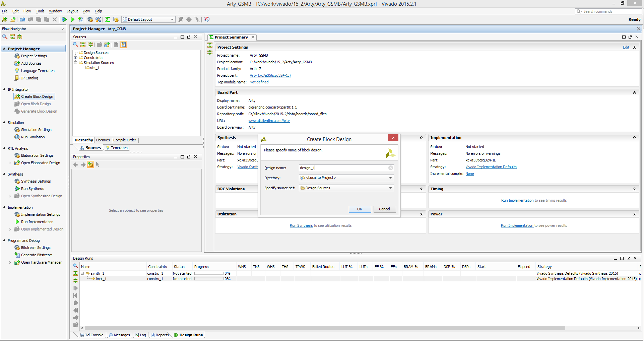Click Run Simulation in Flow Navigator
Screen dimensions: 644x341
pos(33,137)
